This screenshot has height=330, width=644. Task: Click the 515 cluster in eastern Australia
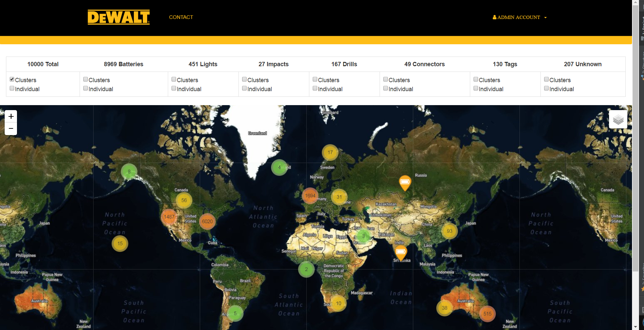(x=487, y=314)
